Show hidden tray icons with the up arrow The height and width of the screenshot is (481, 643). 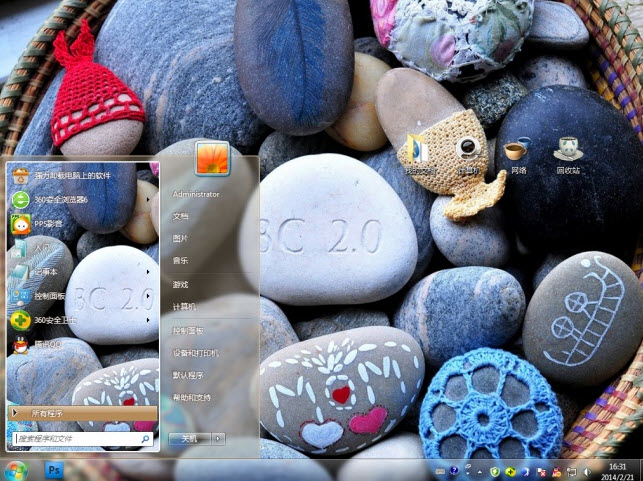[x=479, y=472]
